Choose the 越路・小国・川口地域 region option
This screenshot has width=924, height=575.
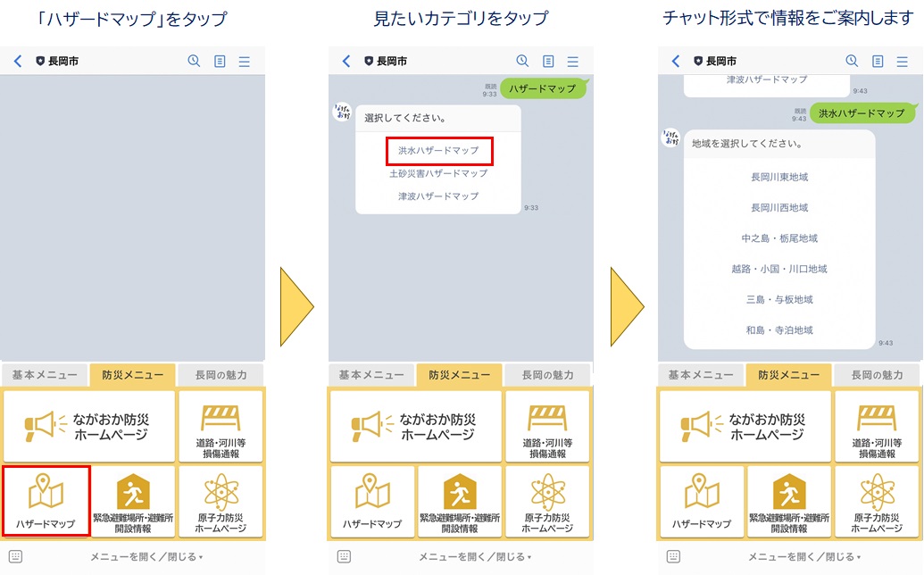[779, 269]
